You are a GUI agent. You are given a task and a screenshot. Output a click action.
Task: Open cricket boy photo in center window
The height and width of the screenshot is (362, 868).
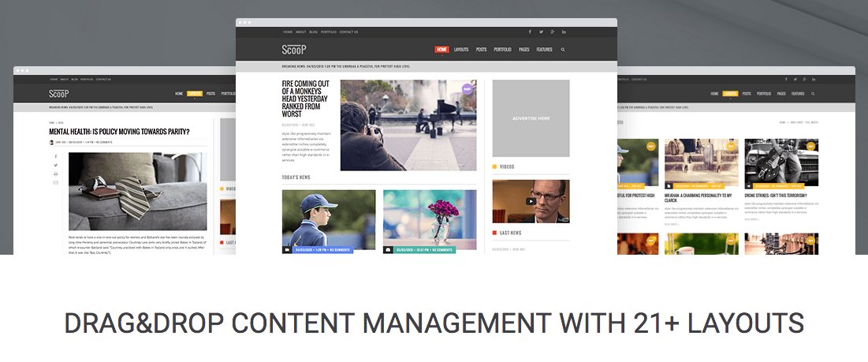click(x=329, y=220)
